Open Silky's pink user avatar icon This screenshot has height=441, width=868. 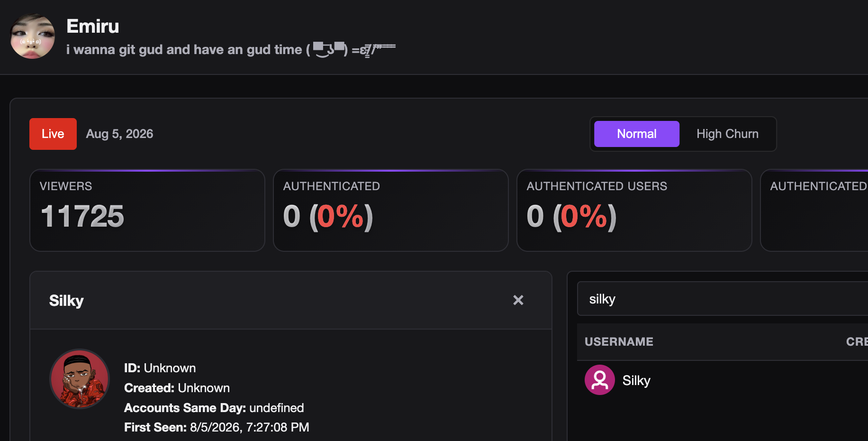click(599, 380)
